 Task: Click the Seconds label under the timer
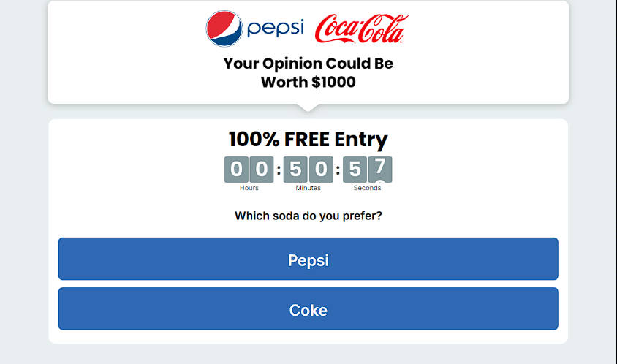tap(367, 189)
